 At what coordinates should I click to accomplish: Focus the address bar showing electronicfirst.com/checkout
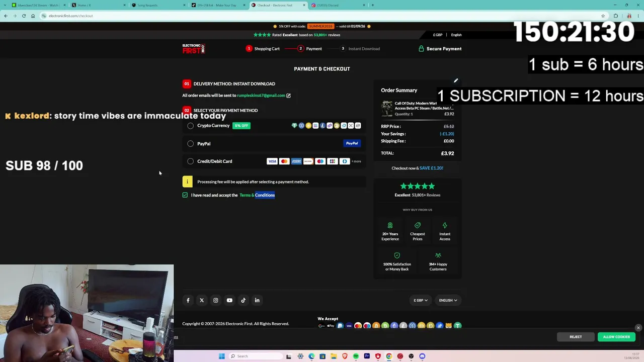322,16
